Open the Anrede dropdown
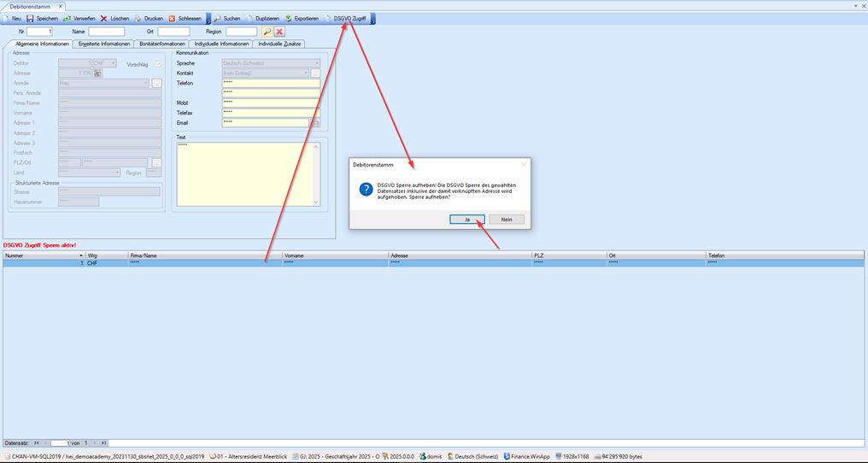 coord(145,84)
